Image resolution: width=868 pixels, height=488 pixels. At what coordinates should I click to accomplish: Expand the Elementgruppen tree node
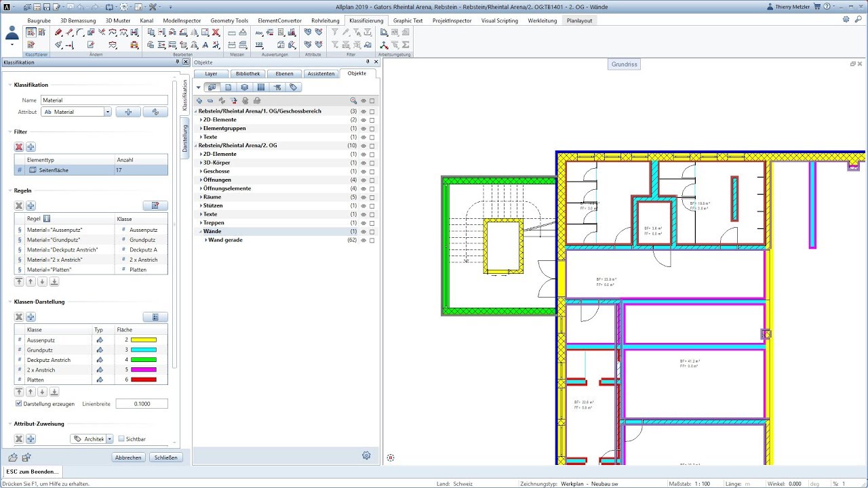201,128
